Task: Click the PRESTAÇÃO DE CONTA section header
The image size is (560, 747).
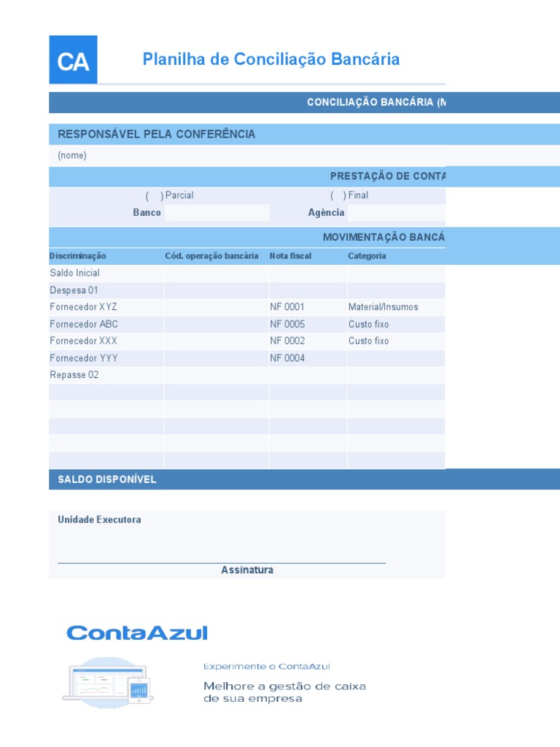Action: [x=304, y=177]
